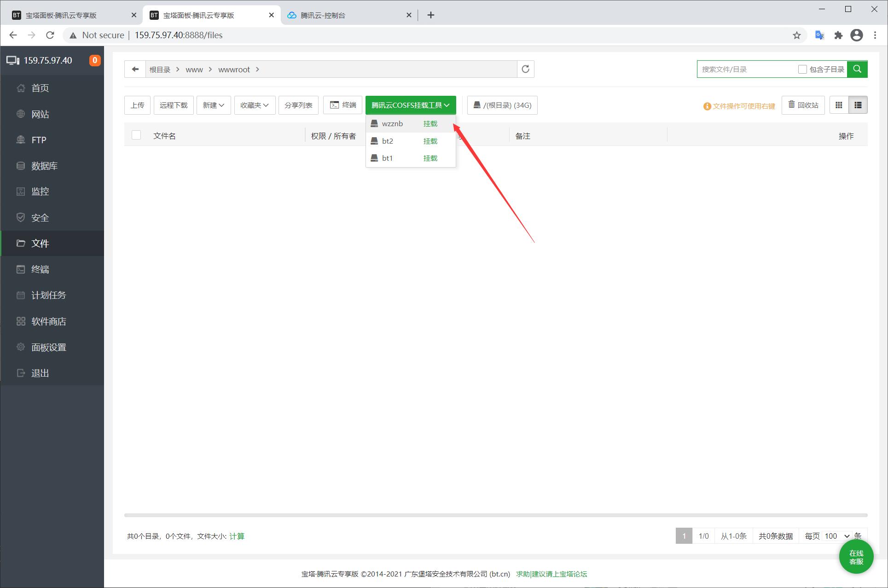888x588 pixels.
Task: Mount the bt2 bucket via 挂载
Action: 430,141
